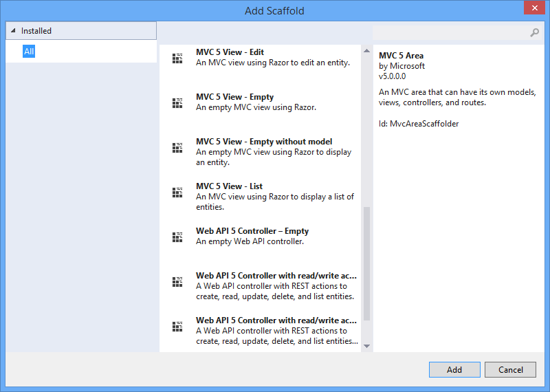Select MVC 5 View - Empty title

coord(234,97)
